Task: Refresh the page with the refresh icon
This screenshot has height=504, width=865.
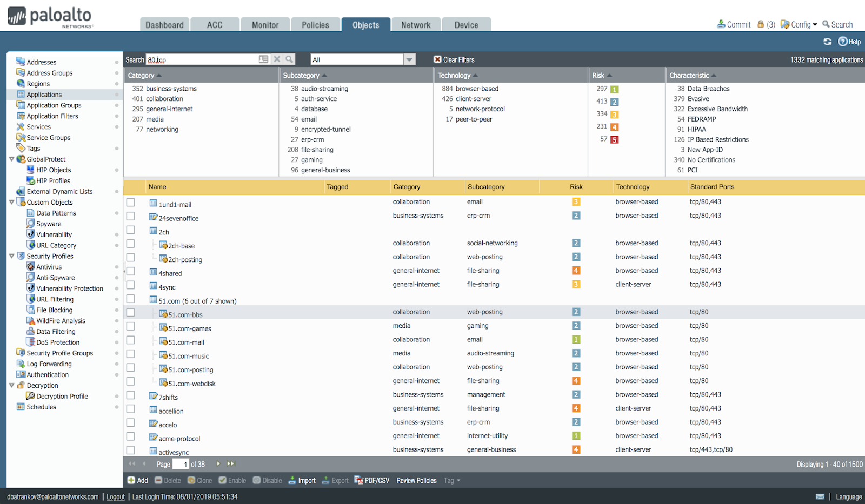Action: [827, 42]
